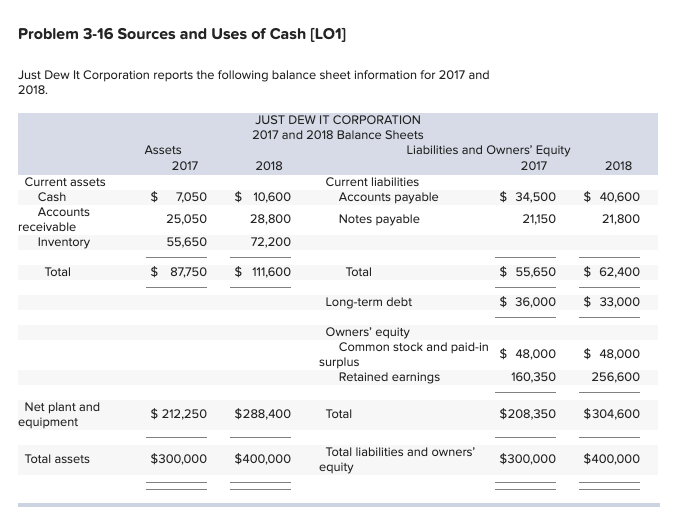Select the "Assets" column header

click(163, 150)
